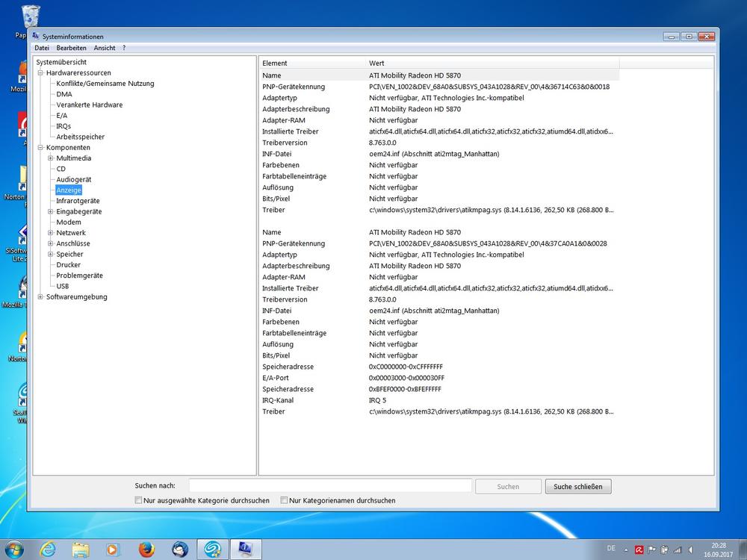
Task: Expand the Netzwerk tree node
Action: 51,233
